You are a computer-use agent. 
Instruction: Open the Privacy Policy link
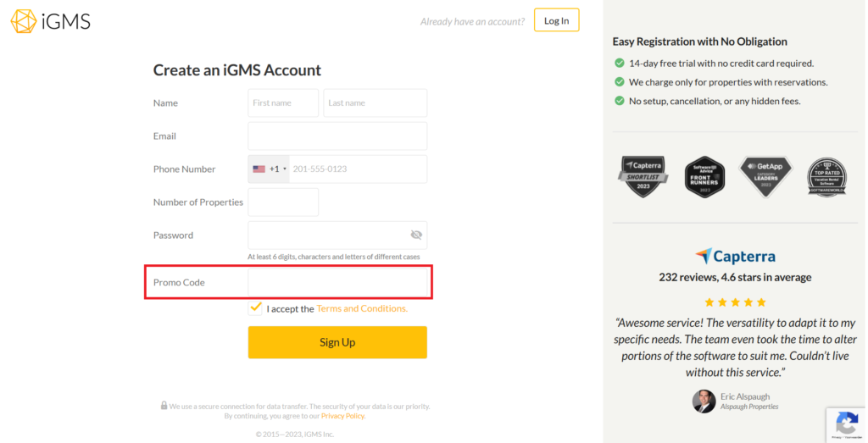[x=342, y=416]
